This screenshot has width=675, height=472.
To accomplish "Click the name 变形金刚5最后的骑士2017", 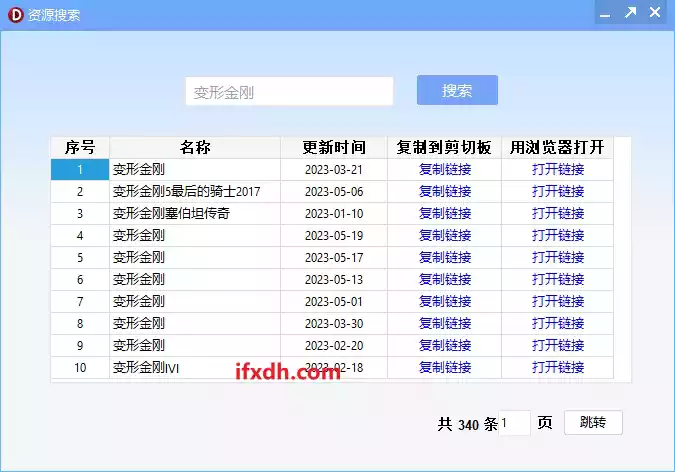I will pos(186,192).
